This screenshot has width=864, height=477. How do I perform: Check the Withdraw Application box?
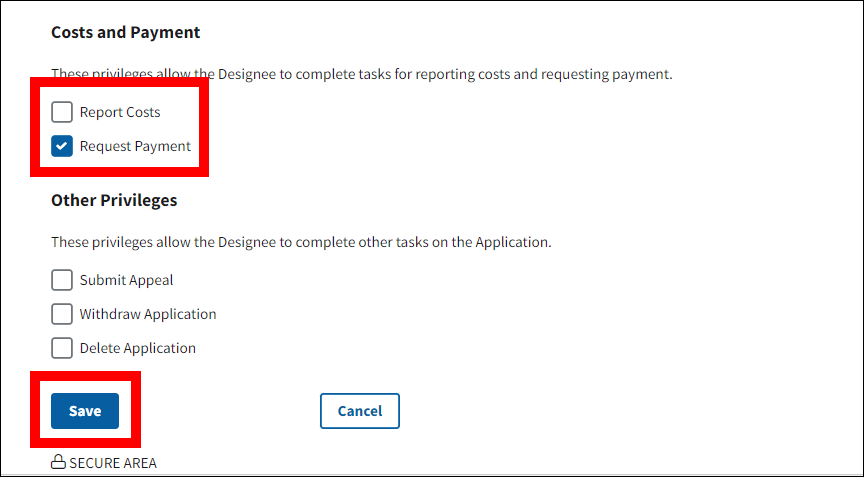[62, 314]
